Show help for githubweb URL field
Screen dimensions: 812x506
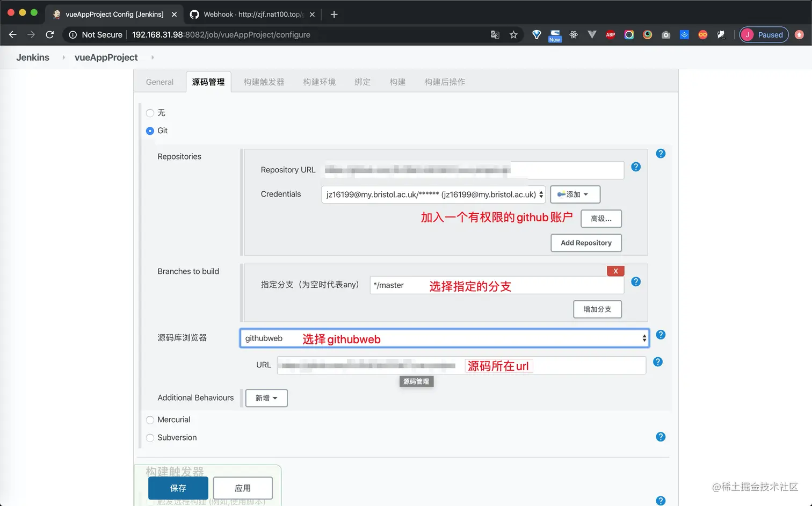pos(658,362)
